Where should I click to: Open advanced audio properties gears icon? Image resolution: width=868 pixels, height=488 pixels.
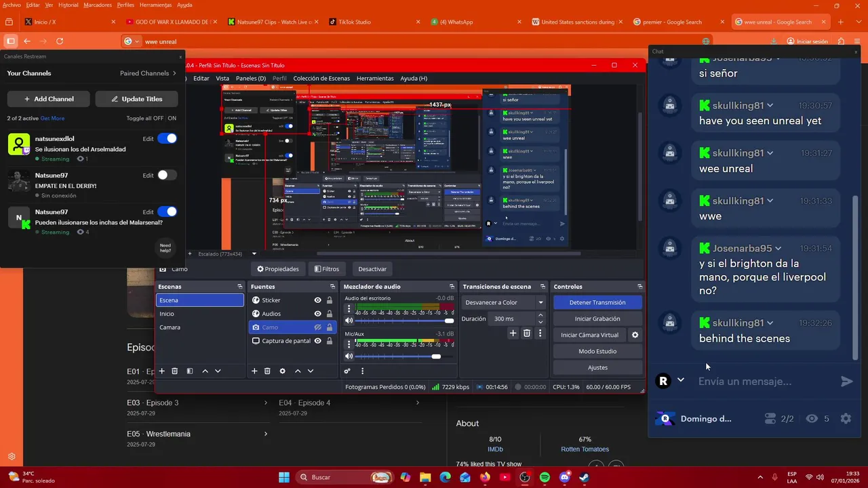click(x=347, y=371)
